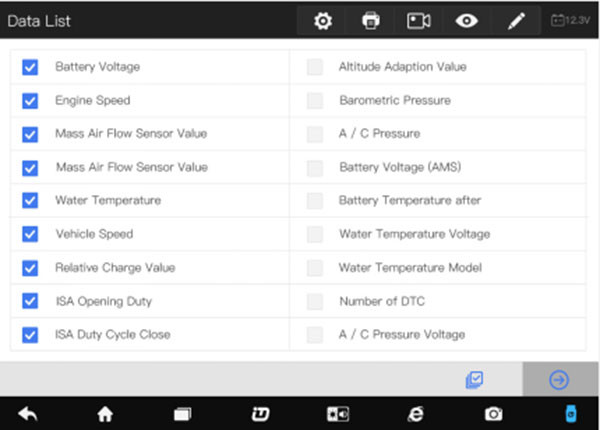600x430 pixels.
Task: Tap the battery voltage 12.3V indicator
Action: coord(570,20)
